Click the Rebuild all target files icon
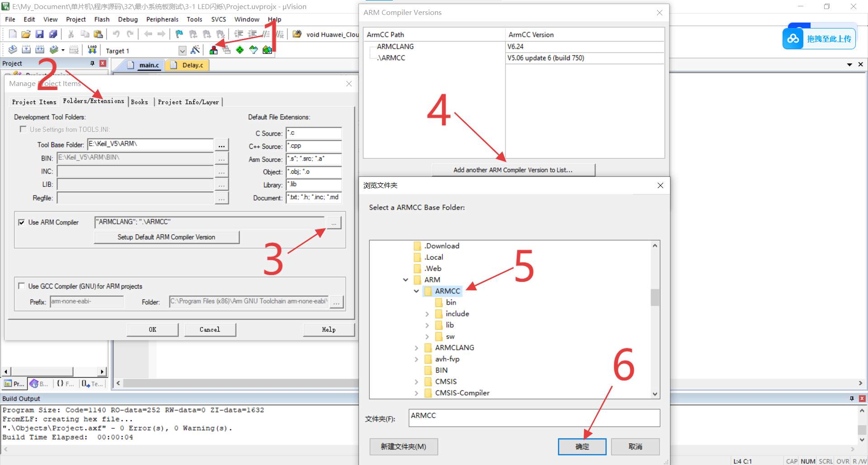868x465 pixels. tap(40, 50)
